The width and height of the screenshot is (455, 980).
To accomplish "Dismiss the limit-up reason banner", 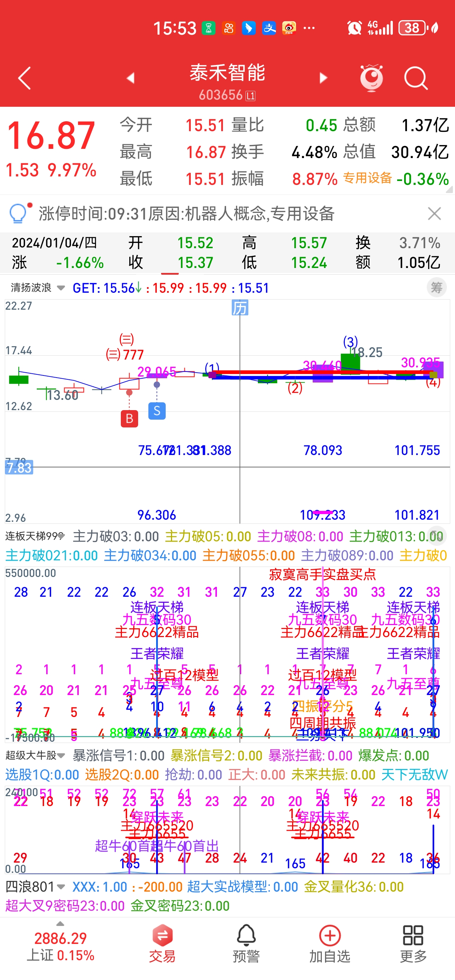I will [x=434, y=214].
